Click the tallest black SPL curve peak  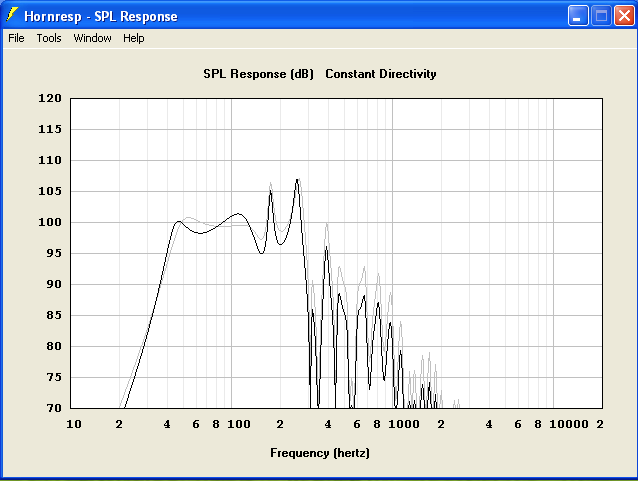point(297,180)
